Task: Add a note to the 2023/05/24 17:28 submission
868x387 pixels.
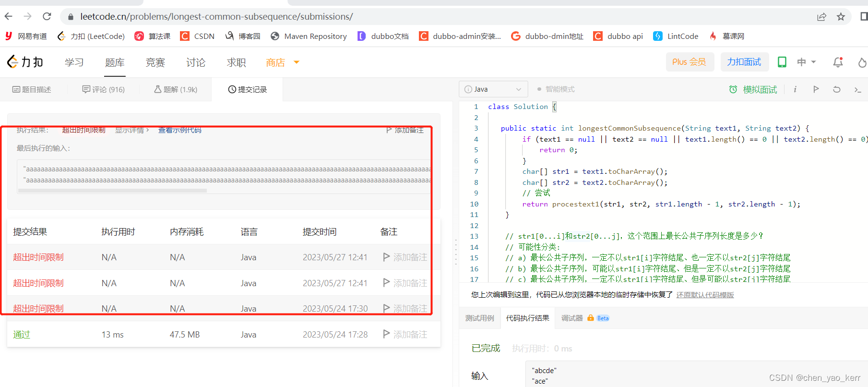Action: [x=405, y=334]
